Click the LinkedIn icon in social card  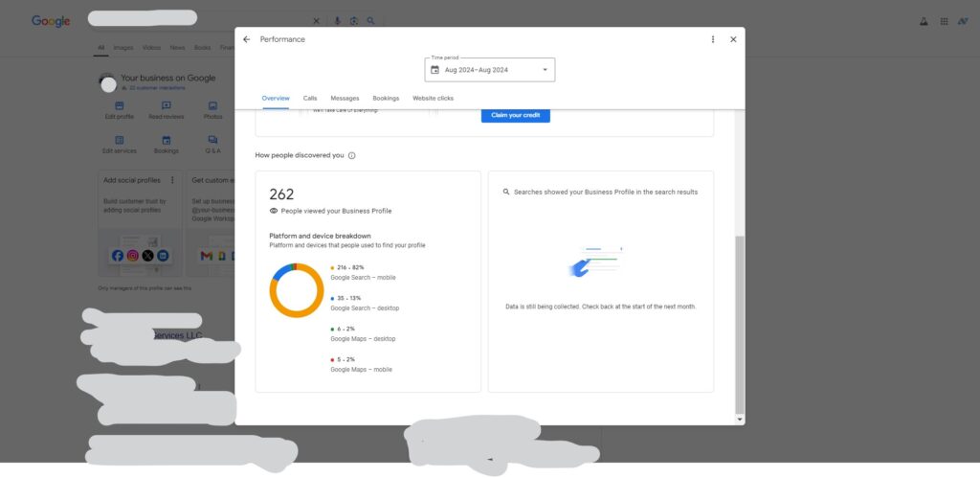point(163,255)
